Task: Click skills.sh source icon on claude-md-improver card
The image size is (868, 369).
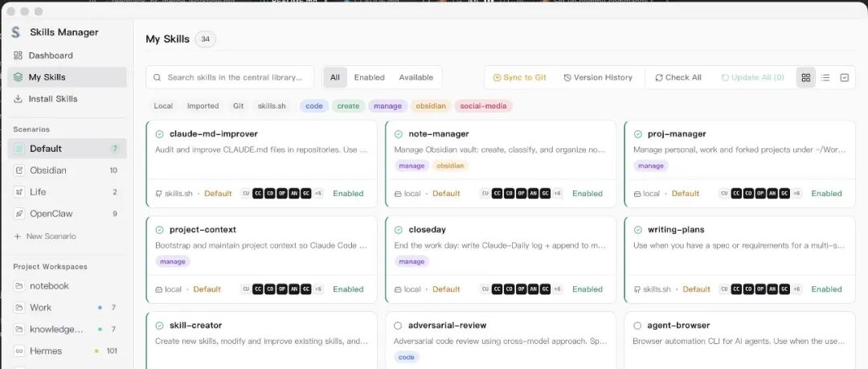Action: click(159, 194)
